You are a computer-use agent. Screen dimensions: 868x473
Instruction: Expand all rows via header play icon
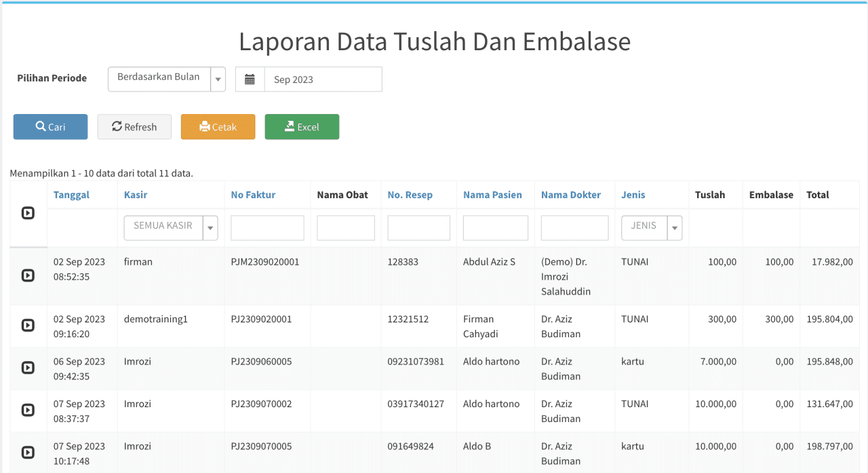click(x=28, y=213)
